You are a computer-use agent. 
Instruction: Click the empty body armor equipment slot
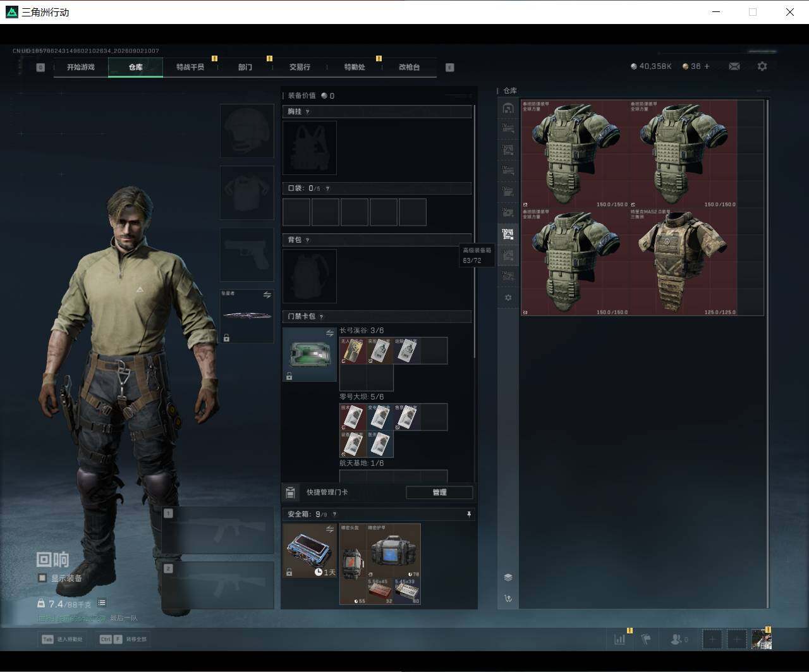[x=247, y=193]
